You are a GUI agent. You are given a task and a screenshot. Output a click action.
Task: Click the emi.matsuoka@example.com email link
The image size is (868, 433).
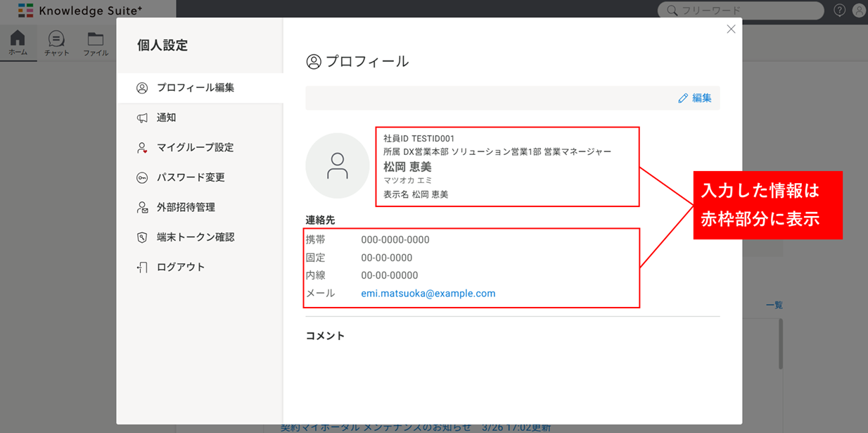coord(428,294)
